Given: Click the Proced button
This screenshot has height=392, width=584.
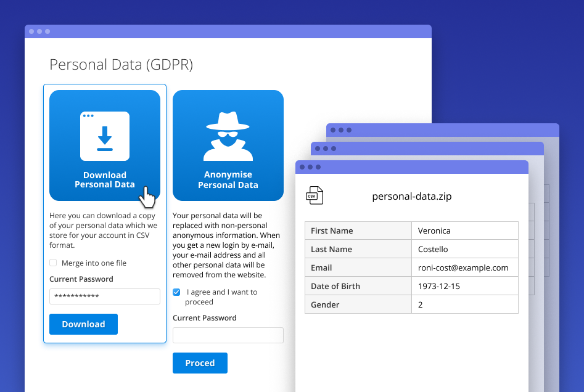Looking at the screenshot, I should click(200, 363).
